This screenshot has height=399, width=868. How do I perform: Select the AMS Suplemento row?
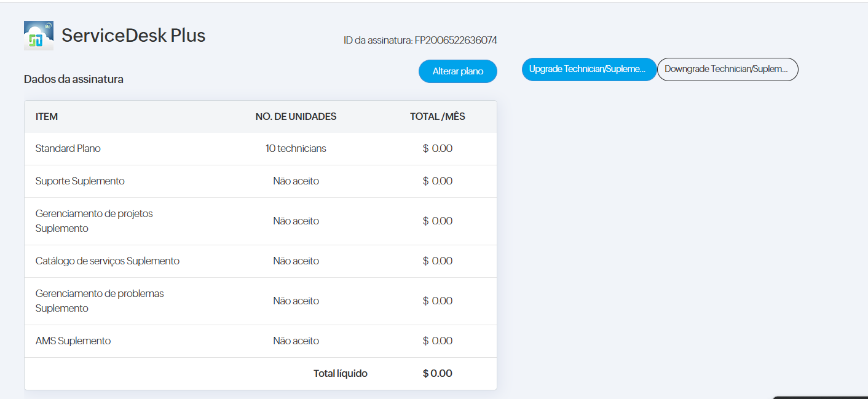(73, 341)
